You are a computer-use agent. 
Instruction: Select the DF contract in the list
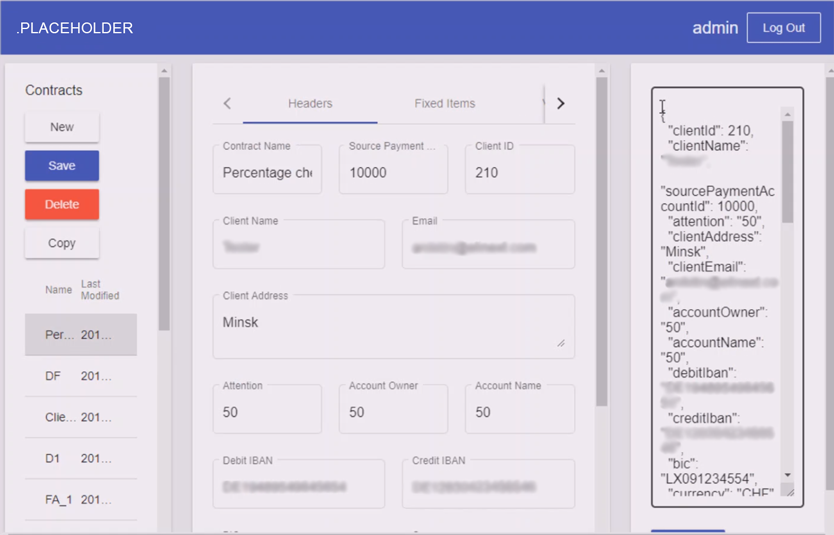(x=80, y=376)
